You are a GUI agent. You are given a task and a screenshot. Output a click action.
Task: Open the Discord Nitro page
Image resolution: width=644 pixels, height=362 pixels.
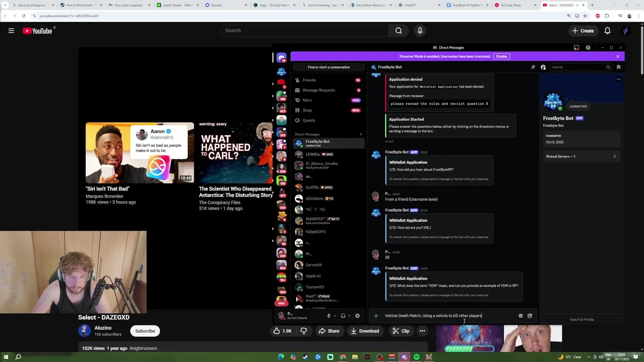329,100
